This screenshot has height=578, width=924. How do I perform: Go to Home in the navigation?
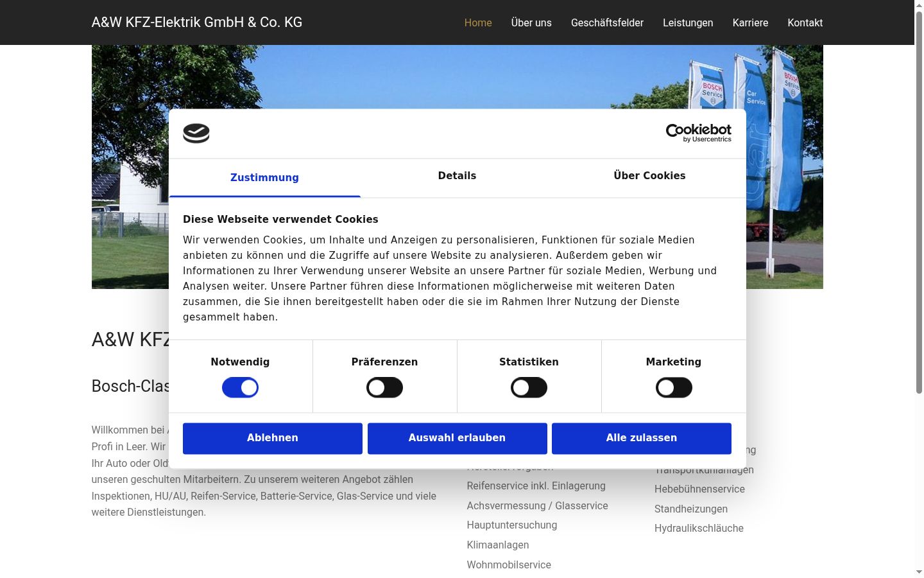point(478,22)
